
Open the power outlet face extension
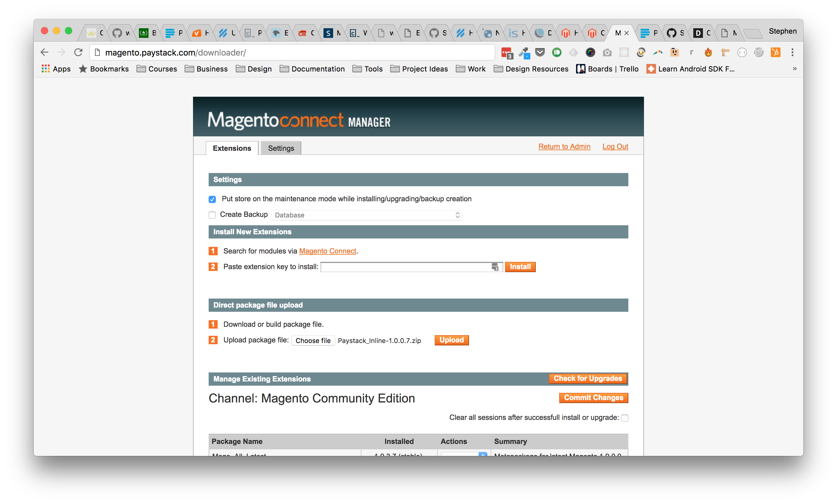675,52
